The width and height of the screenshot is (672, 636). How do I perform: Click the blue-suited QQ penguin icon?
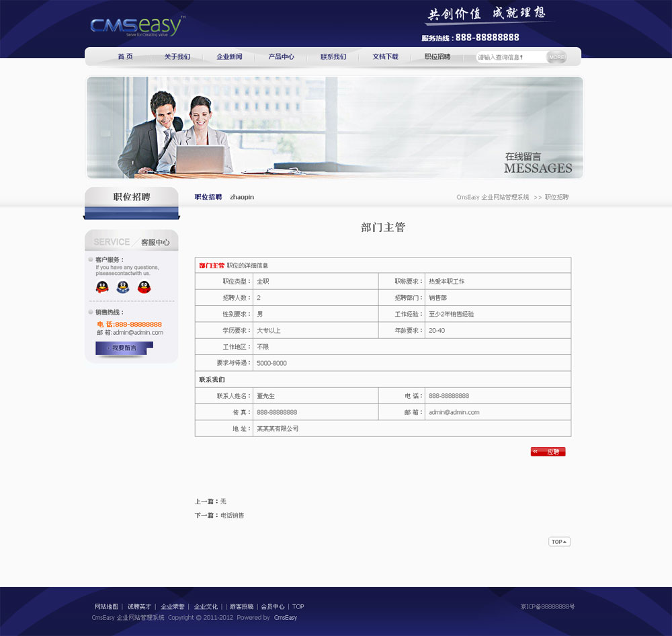122,287
